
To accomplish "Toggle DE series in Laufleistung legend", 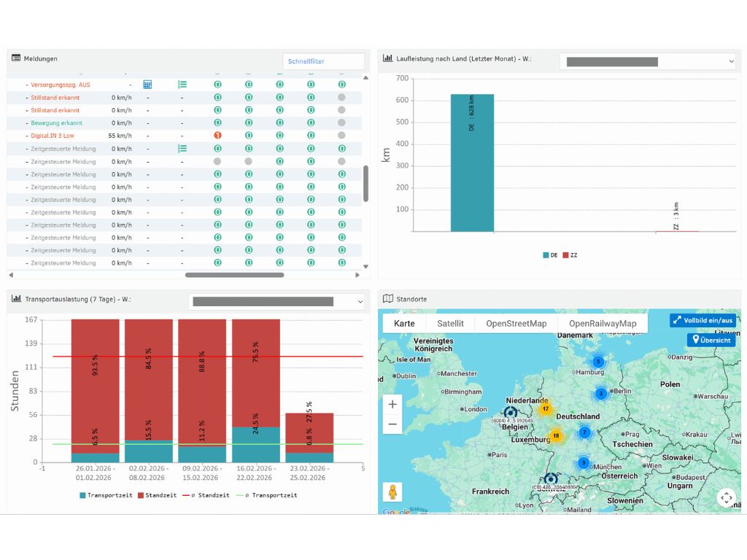I will [x=549, y=255].
